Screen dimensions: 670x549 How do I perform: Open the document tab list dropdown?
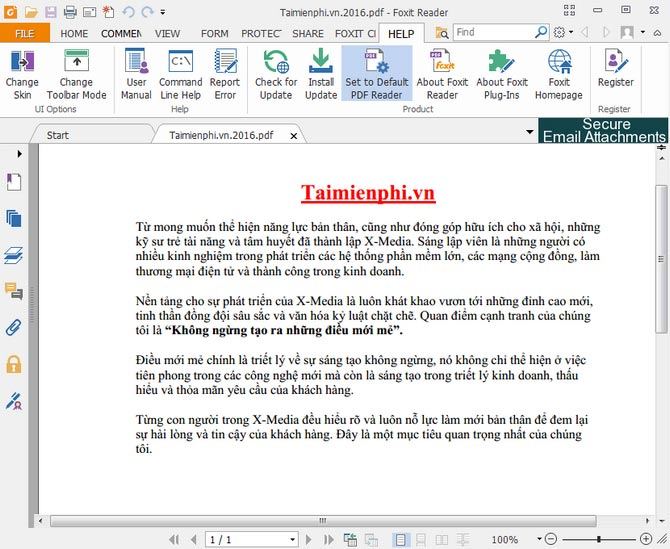coord(529,132)
